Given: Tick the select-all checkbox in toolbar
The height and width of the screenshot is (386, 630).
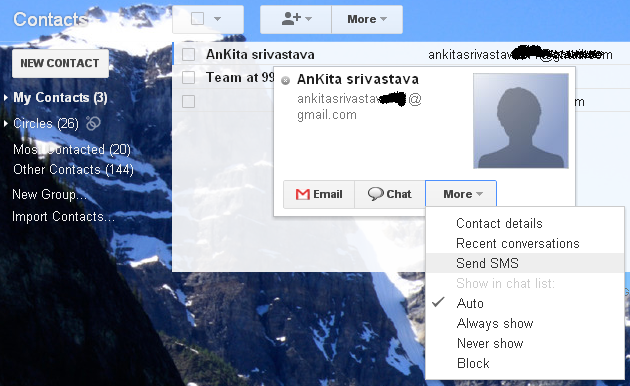Looking at the screenshot, I should click(197, 18).
